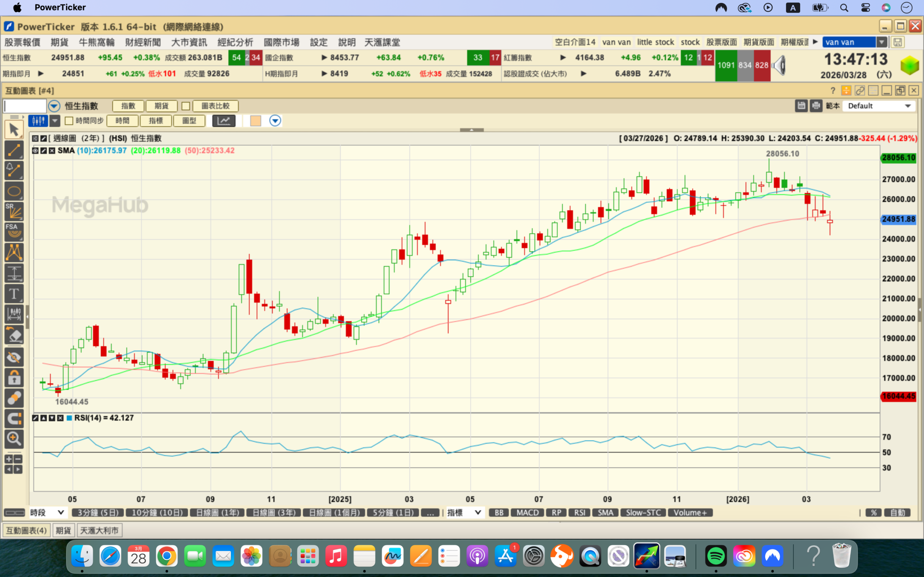Select the 日線圖 (1年) timeframe button

pyautogui.click(x=217, y=512)
